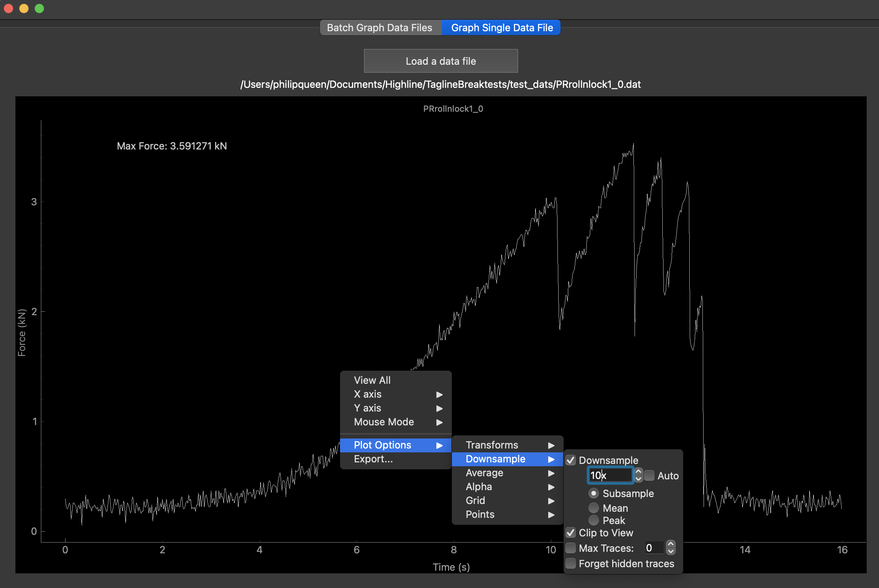Expand the Average submenu
Viewport: 879px width, 588px height.
[484, 473]
